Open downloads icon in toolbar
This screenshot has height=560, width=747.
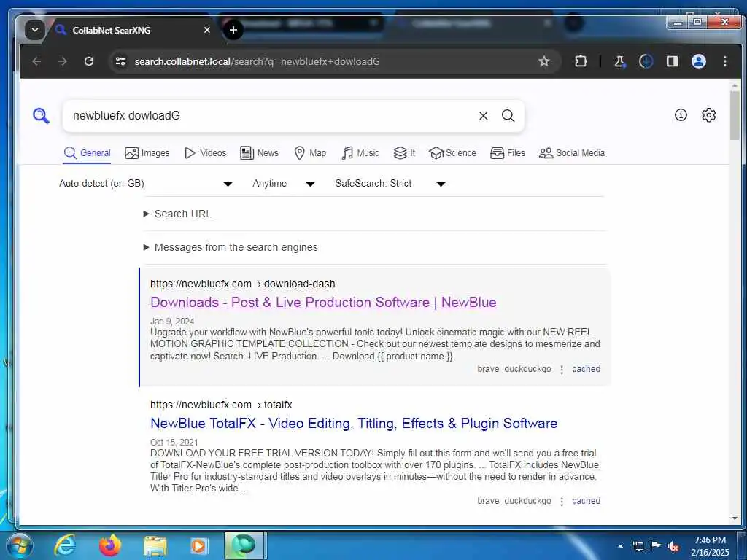pos(646,61)
